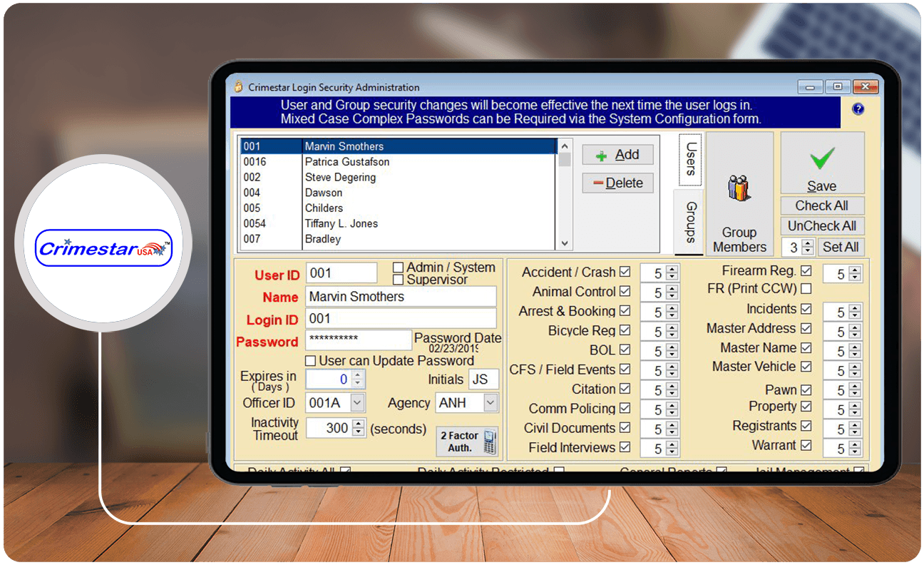The width and height of the screenshot is (924, 565).
Task: Delete the selected user
Action: [617, 183]
